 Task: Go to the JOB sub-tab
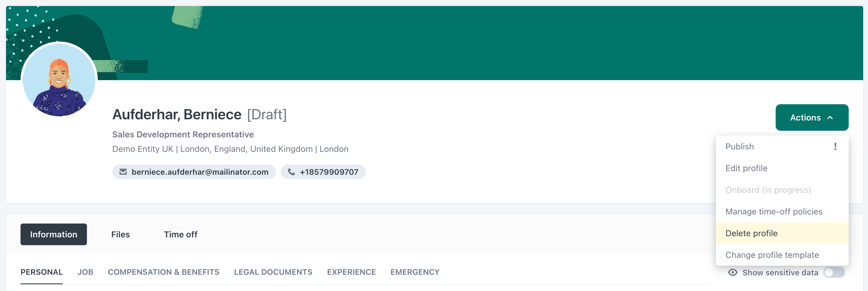tap(85, 272)
